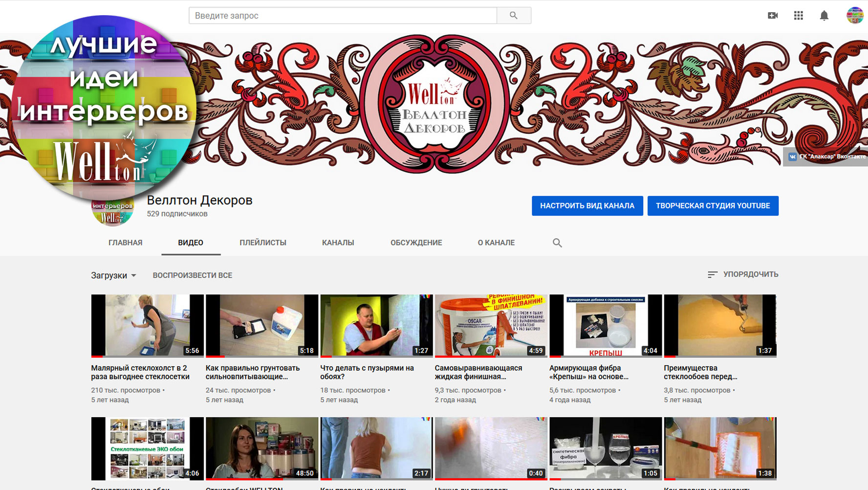Screen dimensions: 868x490
Task: Open ТВОРЧЕСКАЯ СТУДИЯ YOUTUBE button
Action: click(713, 206)
